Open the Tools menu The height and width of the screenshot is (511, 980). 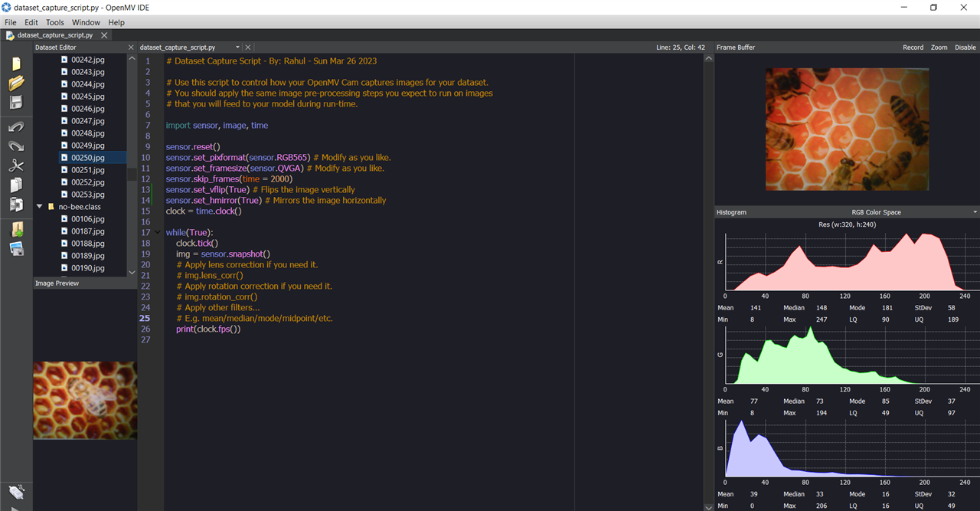55,23
